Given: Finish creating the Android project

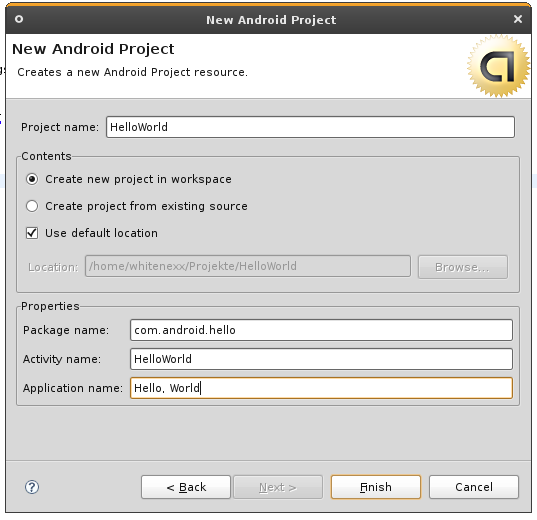Looking at the screenshot, I should coord(376,487).
